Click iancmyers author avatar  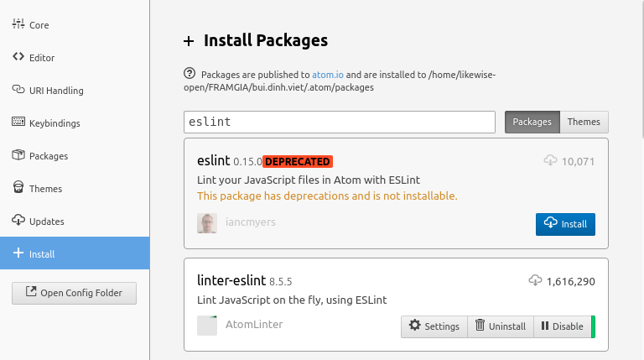pos(207,223)
